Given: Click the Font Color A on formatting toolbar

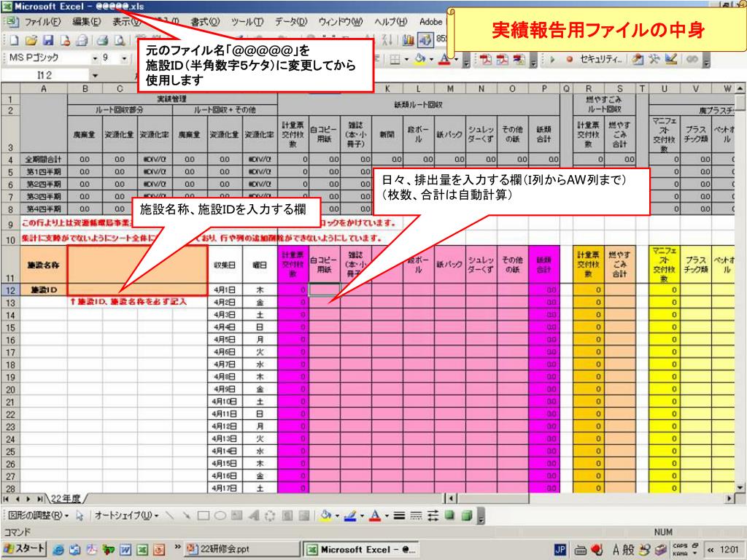Looking at the screenshot, I should pyautogui.click(x=444, y=59).
